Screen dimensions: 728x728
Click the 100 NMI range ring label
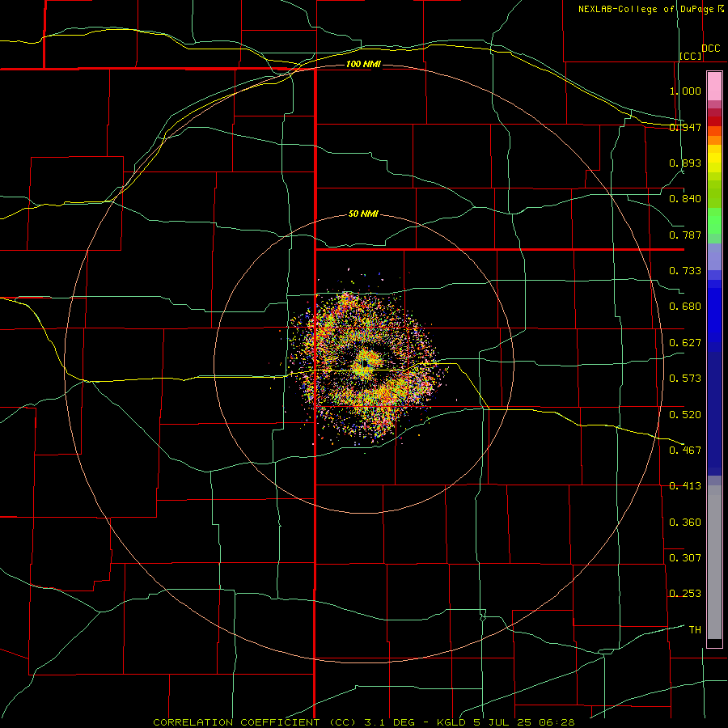tap(363, 64)
